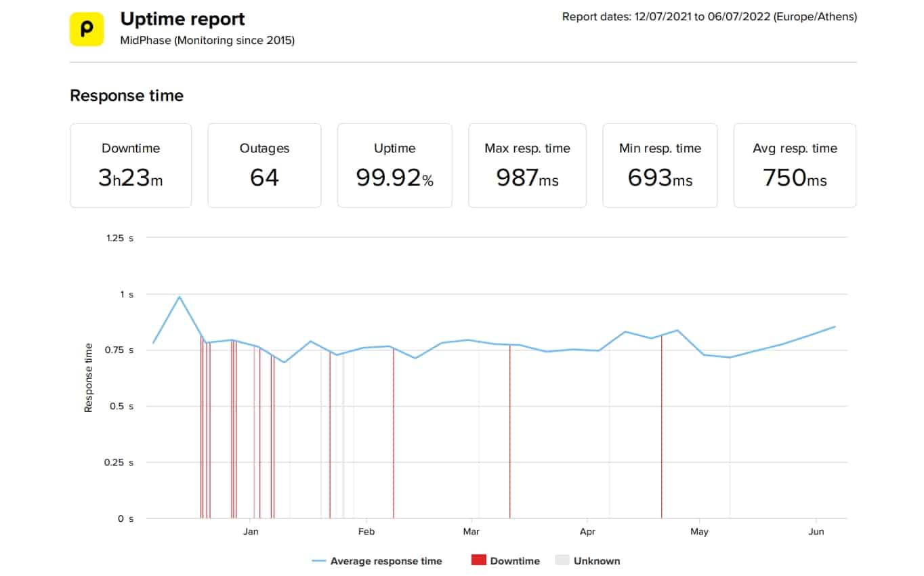Click the Apr label on x-axis
924x576 pixels.
click(x=587, y=532)
